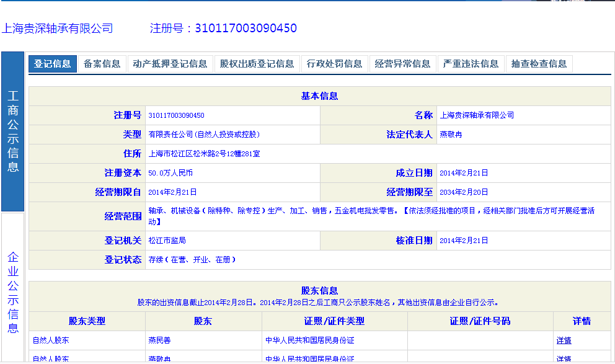Open the 备案信息 tab
This screenshot has width=615, height=364.
tap(102, 64)
